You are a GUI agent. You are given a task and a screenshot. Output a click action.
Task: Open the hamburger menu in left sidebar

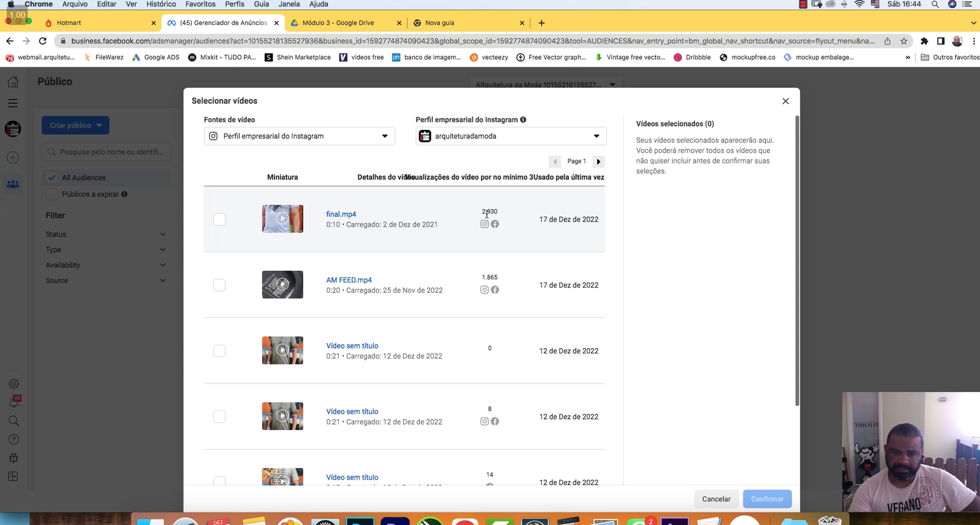[x=13, y=104]
